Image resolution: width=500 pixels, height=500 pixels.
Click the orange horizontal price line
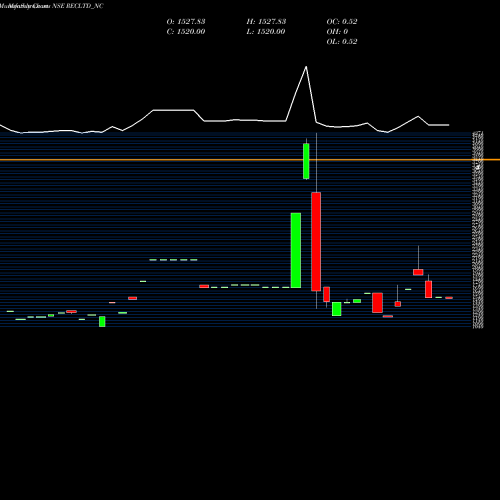tap(250, 160)
